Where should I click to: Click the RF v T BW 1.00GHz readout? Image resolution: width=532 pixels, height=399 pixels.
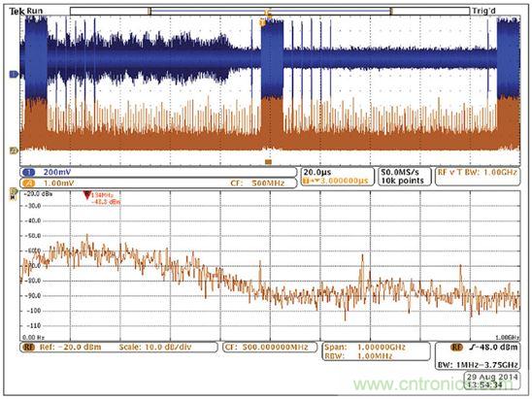(x=478, y=177)
